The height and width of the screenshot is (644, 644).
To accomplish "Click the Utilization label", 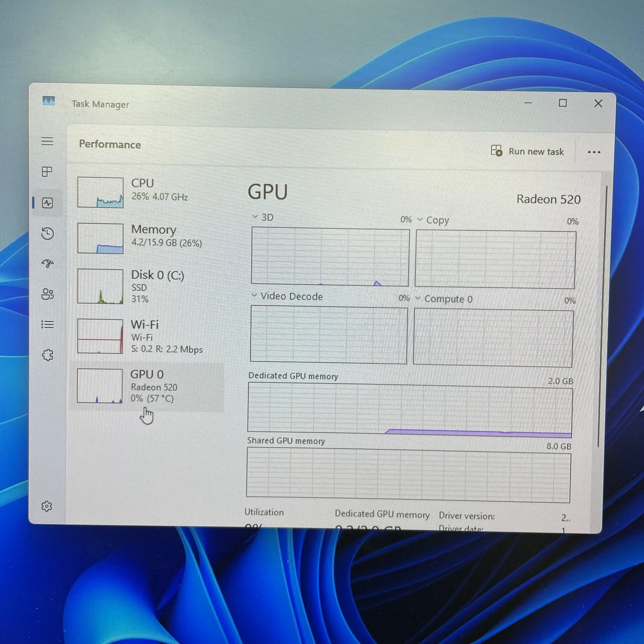I will coord(264,512).
